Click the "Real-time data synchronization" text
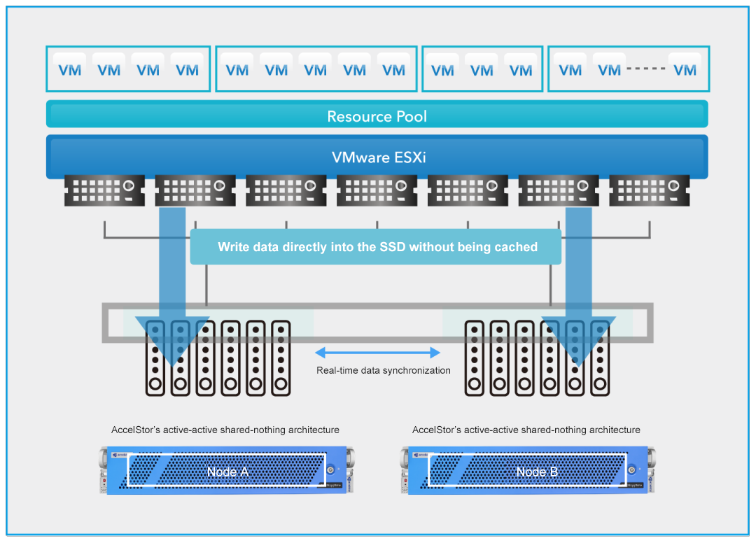 384,370
